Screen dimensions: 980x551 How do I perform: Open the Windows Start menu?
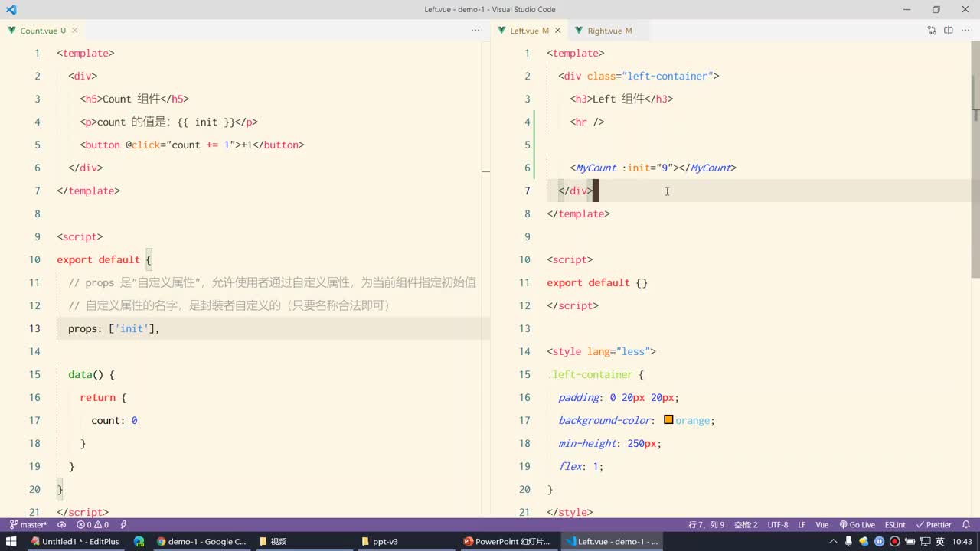coord(11,541)
